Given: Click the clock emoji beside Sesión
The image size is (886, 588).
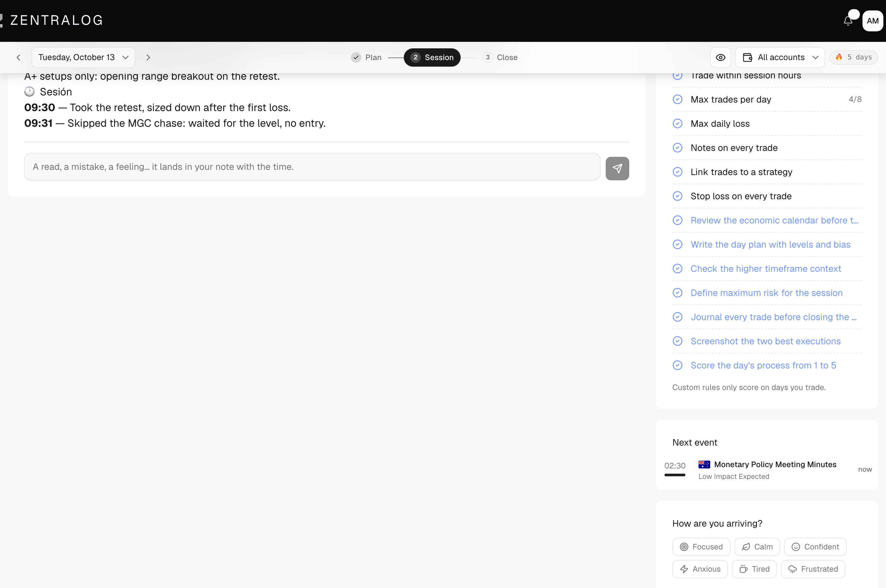Looking at the screenshot, I should [x=29, y=92].
